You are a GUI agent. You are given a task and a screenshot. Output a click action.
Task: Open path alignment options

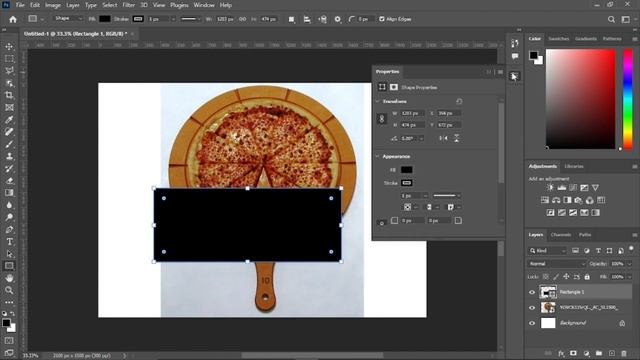click(307, 19)
